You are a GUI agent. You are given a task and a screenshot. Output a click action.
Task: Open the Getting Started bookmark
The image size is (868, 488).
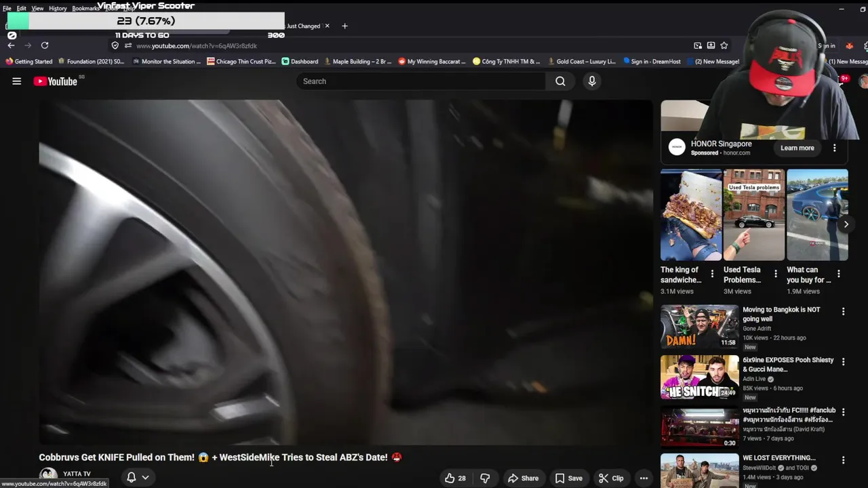pos(28,62)
